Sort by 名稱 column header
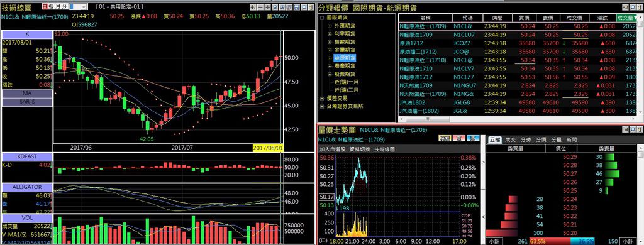644x245 pixels. point(426,18)
